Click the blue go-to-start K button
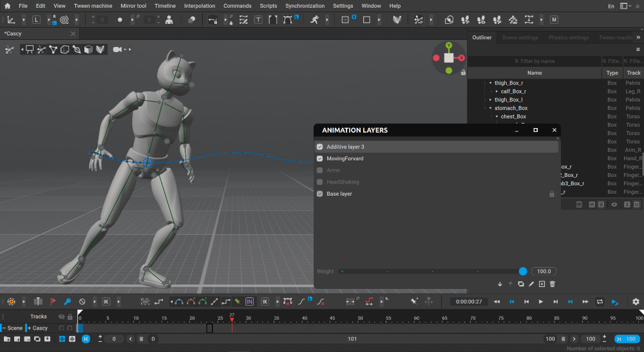The width and height of the screenshot is (644, 352). [86, 339]
